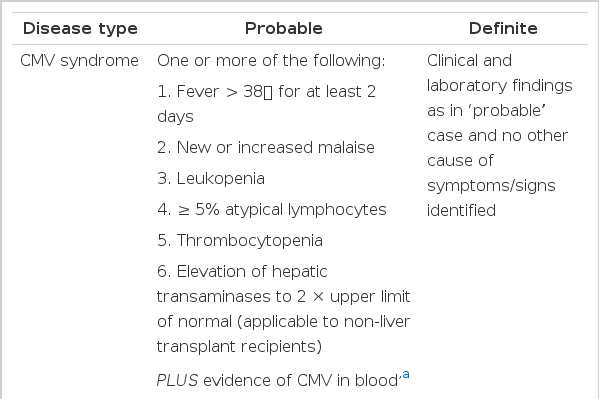
Task: Click the 'Thrombocytopenia' list item
Action: tap(240, 241)
